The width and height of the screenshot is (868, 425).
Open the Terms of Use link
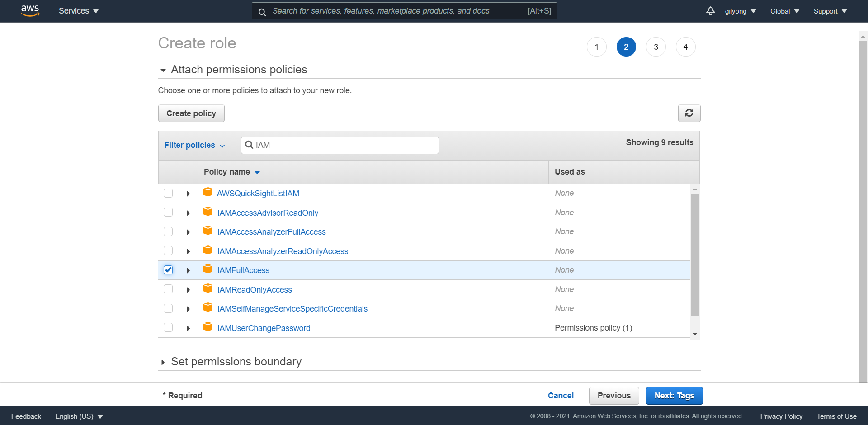[836, 416]
